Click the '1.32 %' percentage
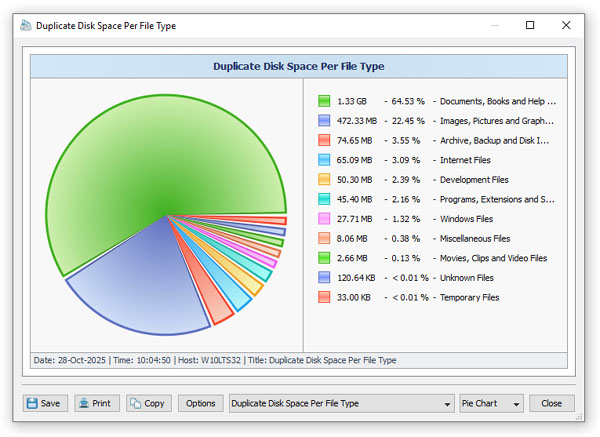 [406, 219]
